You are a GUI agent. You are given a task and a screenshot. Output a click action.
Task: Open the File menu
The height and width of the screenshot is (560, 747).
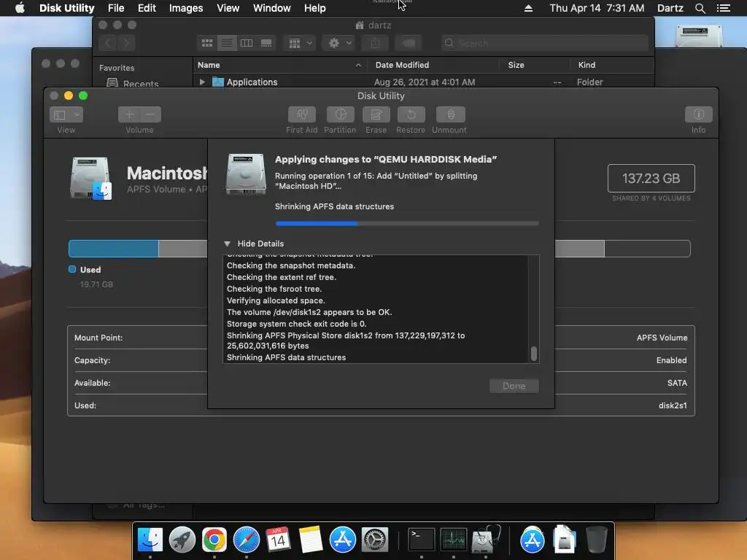point(116,8)
